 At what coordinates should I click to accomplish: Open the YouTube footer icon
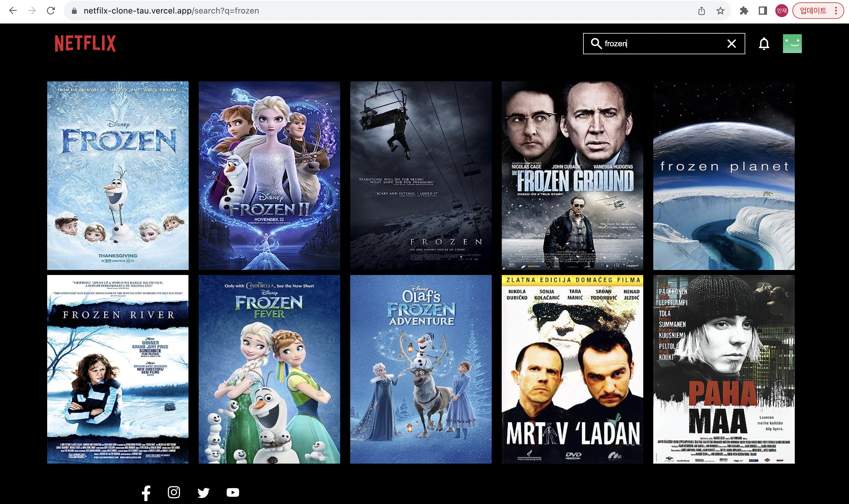coord(233,493)
